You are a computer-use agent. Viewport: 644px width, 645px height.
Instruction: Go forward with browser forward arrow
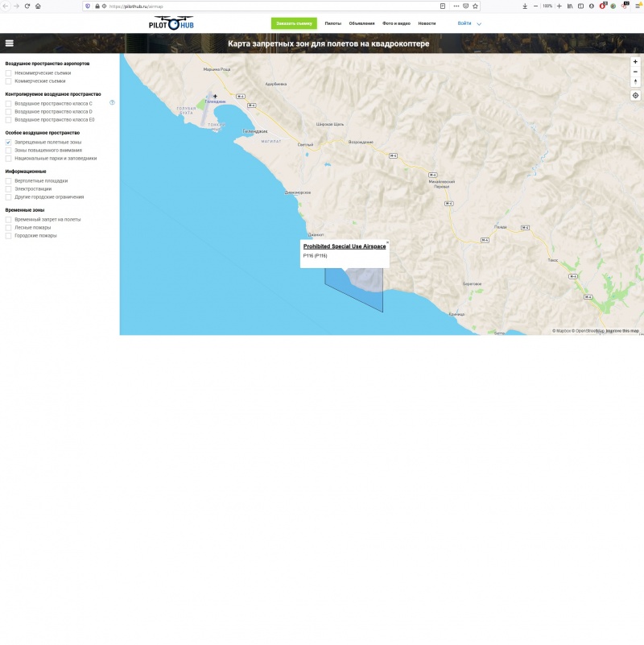[x=16, y=6]
